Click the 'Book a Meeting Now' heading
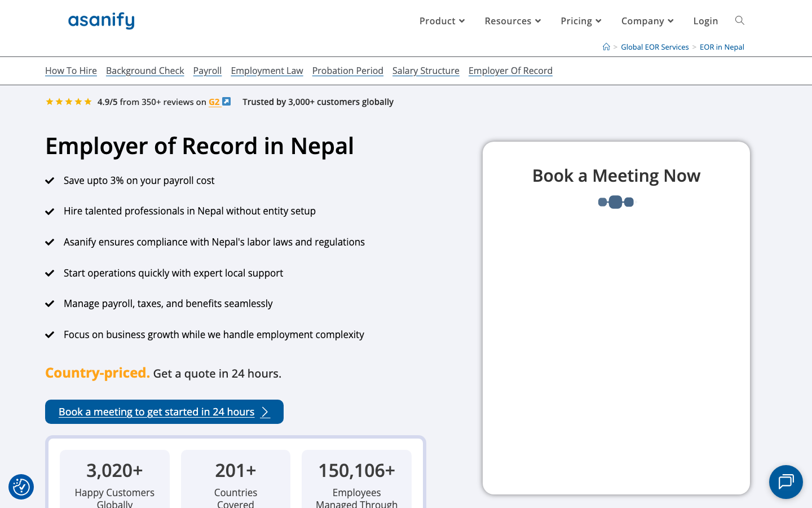Viewport: 812px width, 508px height. pos(616,176)
